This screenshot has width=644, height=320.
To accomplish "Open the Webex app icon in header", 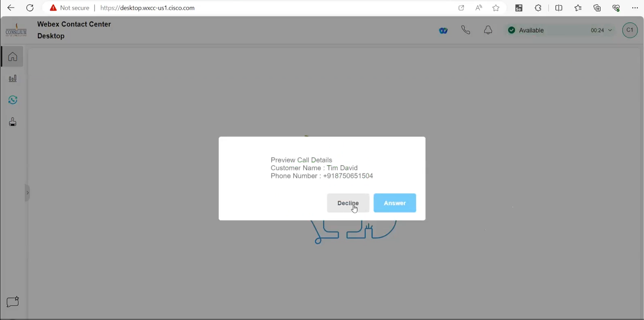I will point(443,31).
